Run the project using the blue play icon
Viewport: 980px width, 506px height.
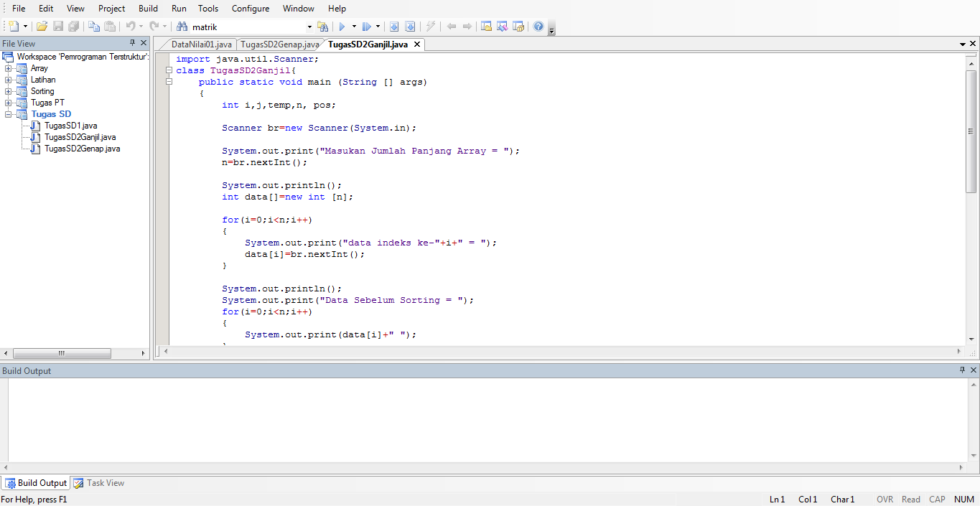click(342, 26)
